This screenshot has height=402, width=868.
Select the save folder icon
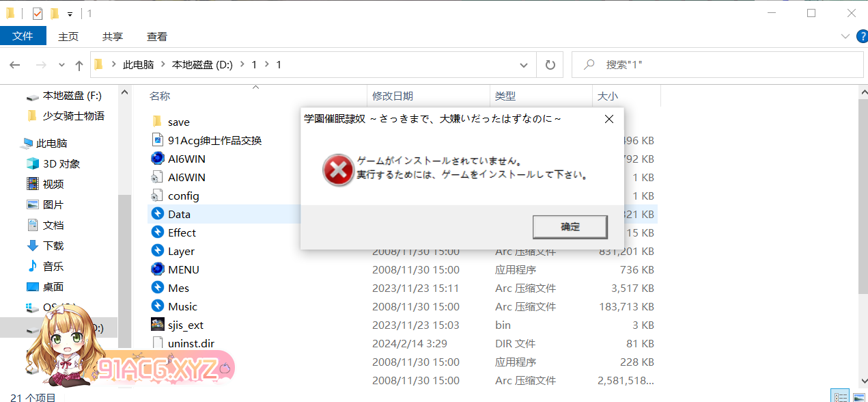click(x=157, y=122)
